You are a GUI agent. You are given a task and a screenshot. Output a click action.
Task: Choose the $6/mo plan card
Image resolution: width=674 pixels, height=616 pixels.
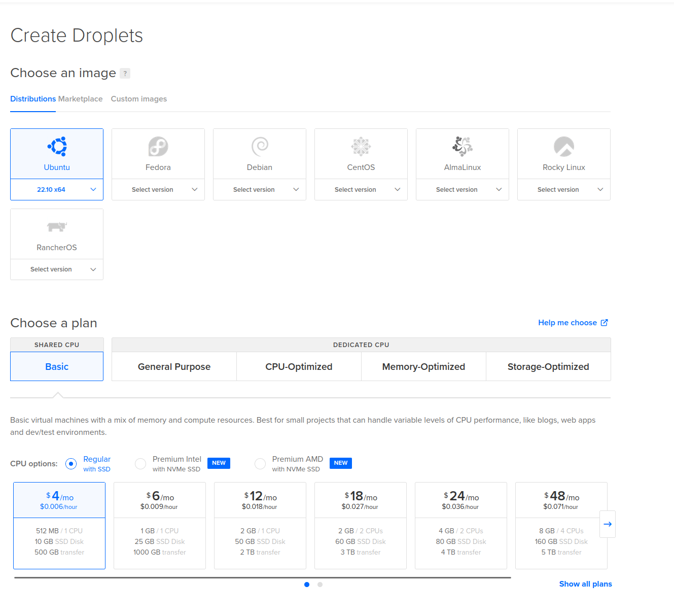coord(160,526)
